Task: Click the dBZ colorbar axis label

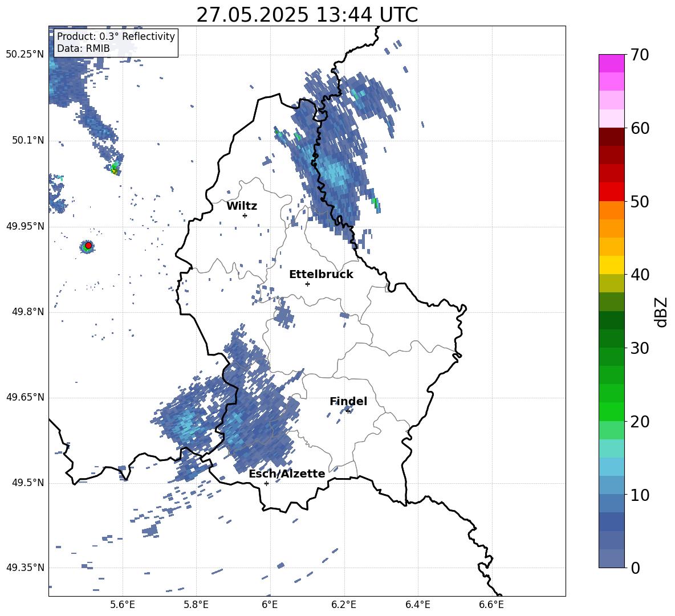Action: tap(662, 312)
